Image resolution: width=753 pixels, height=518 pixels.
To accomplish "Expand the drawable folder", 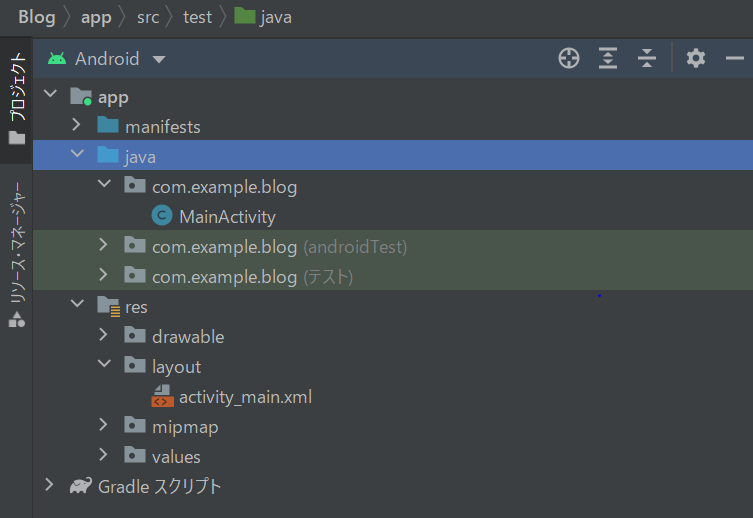I will click(x=104, y=337).
